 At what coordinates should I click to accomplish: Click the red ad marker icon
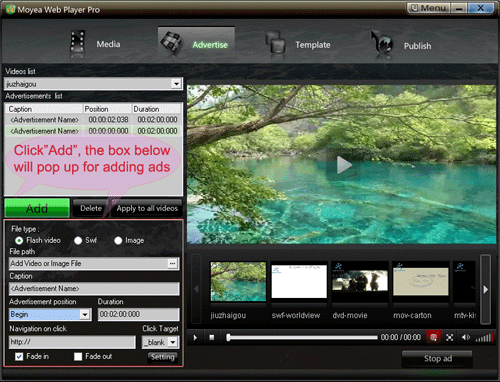[x=434, y=337]
